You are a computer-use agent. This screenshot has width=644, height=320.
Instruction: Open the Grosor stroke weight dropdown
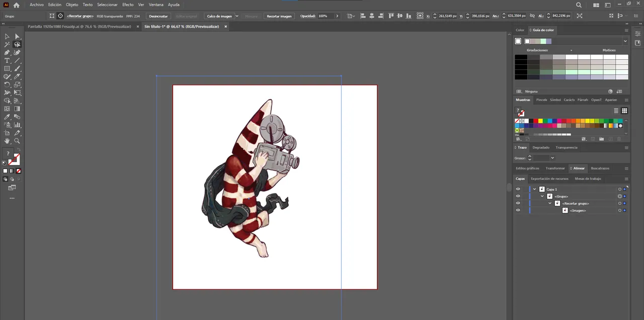[552, 158]
